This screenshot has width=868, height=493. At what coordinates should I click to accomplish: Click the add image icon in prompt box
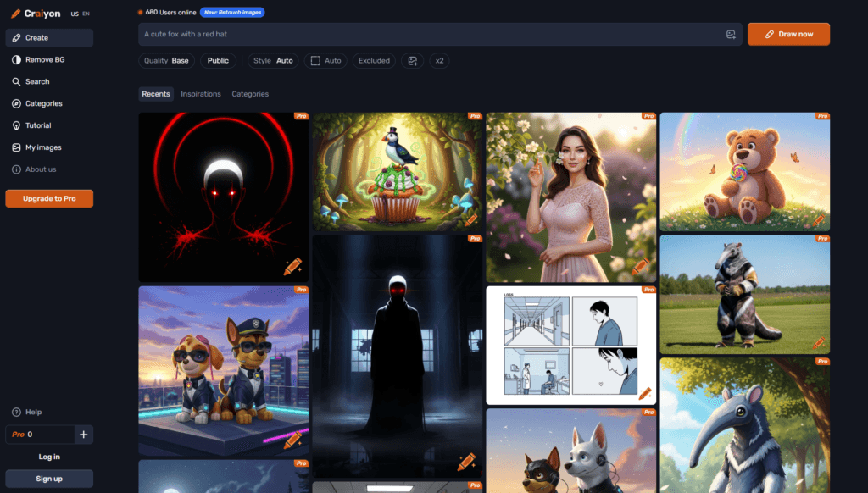point(731,35)
